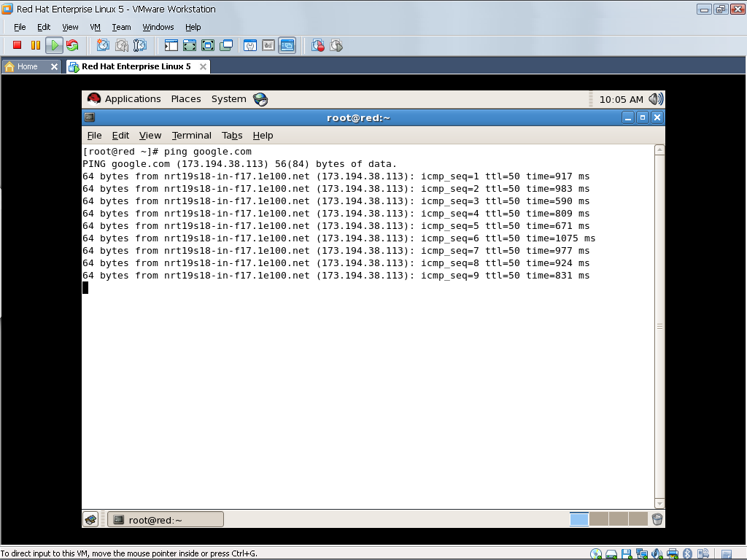Suspend the VM with the pause icon
Viewport: 747px width, 560px height.
pyautogui.click(x=35, y=45)
